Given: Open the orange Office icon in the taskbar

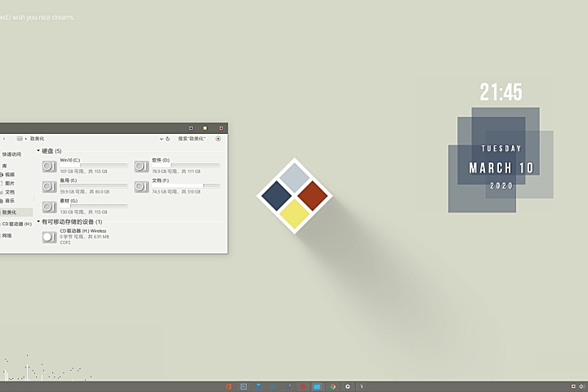Looking at the screenshot, I should point(229,386).
